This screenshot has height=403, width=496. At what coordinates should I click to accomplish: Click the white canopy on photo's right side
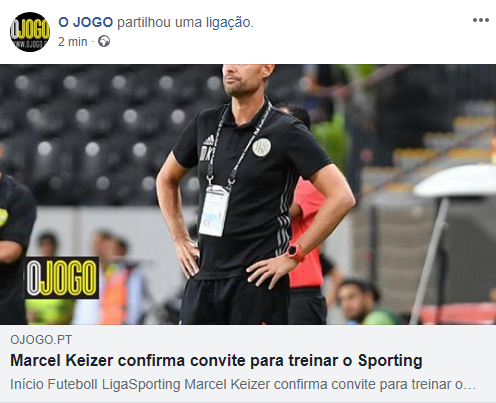pos(456,181)
